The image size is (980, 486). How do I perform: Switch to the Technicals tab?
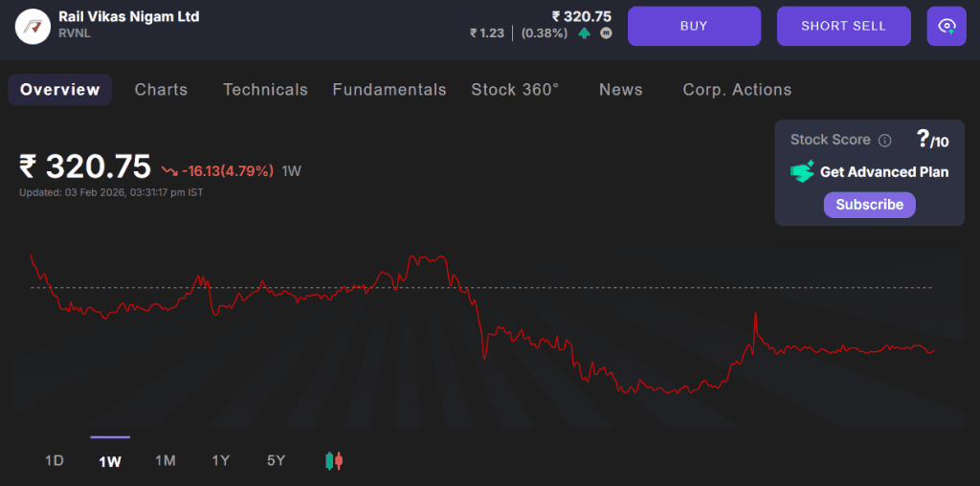265,90
